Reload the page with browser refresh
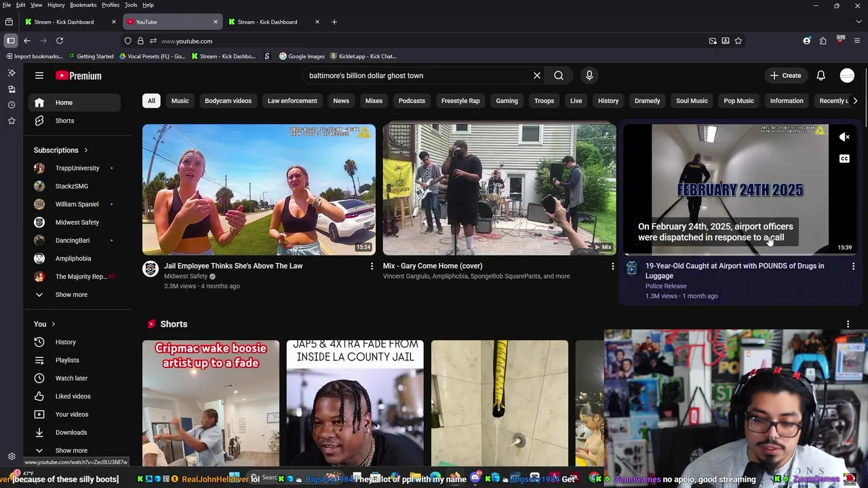Screen dimensions: 868x488 [60, 41]
